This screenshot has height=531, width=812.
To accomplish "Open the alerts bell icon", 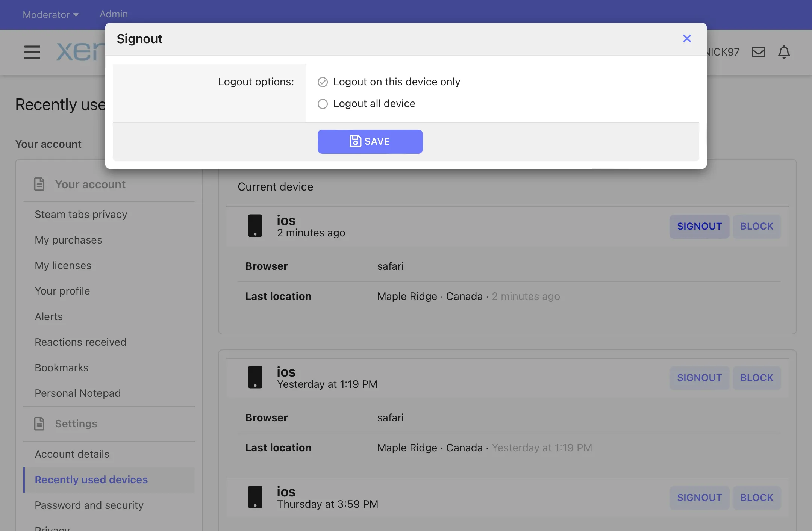I will click(784, 52).
